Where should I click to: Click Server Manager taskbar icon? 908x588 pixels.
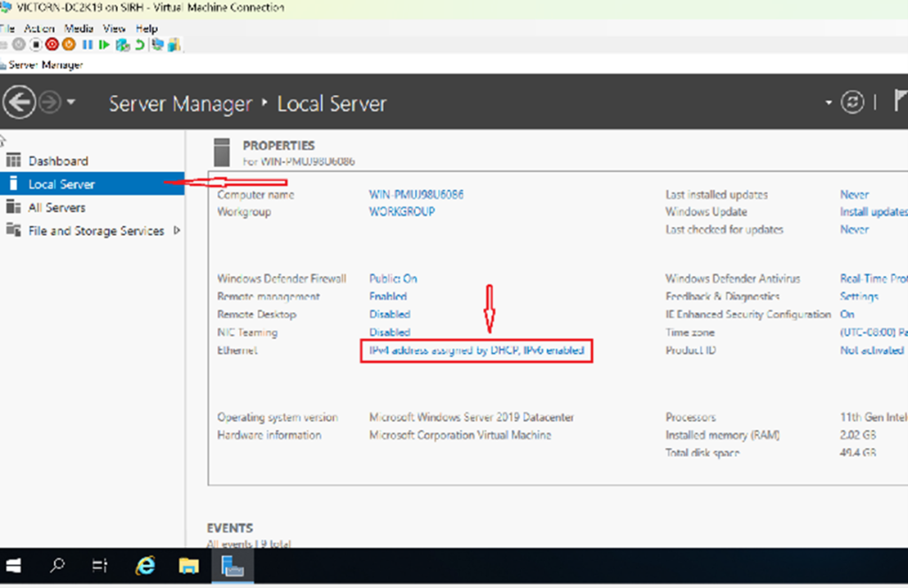pos(232,566)
